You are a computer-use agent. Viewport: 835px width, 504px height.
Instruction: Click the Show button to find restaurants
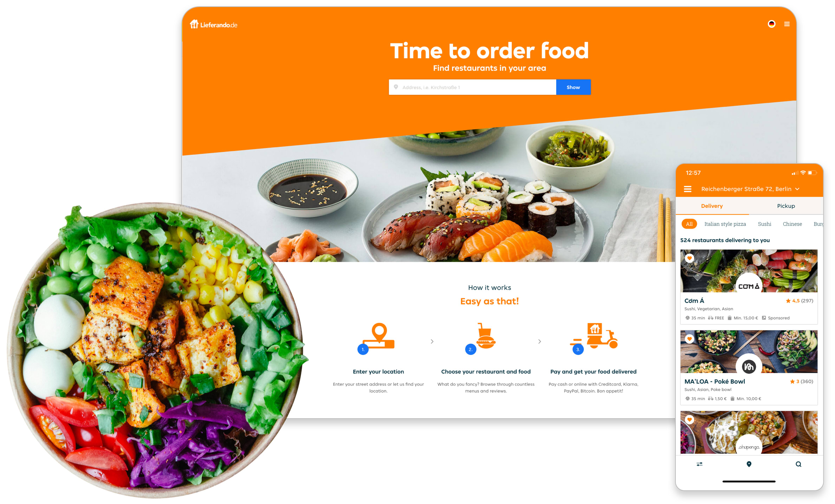(x=573, y=87)
